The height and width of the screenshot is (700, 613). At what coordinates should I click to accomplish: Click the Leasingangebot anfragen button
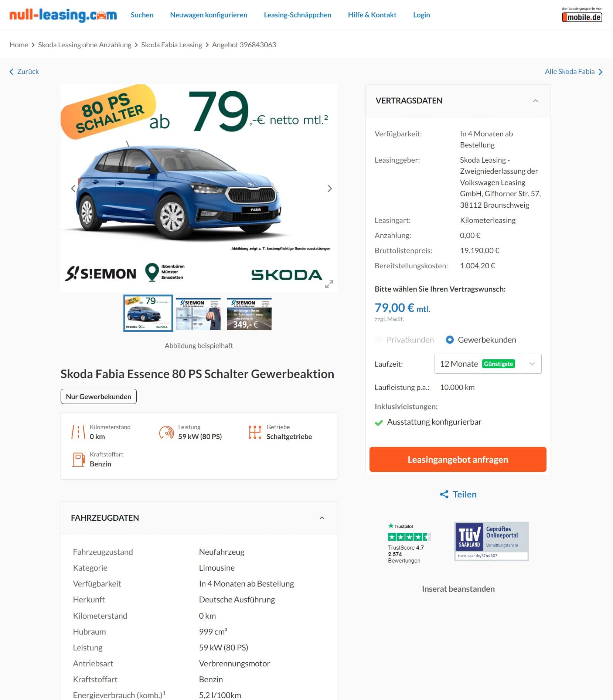[458, 459]
